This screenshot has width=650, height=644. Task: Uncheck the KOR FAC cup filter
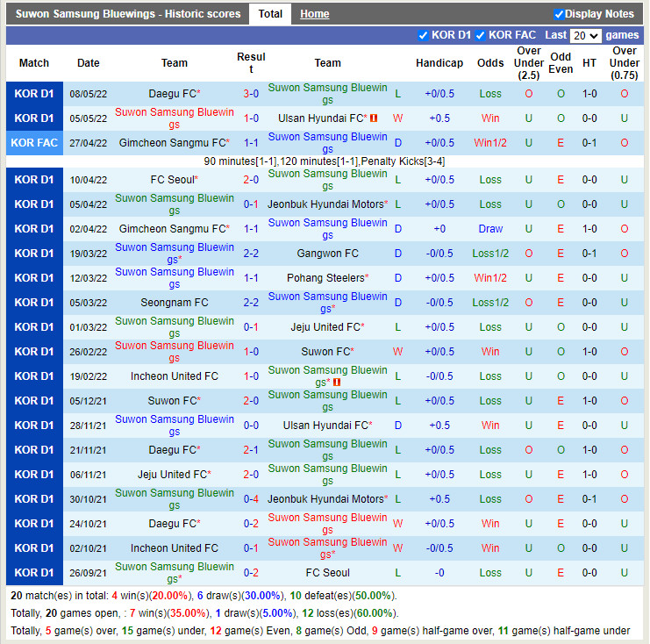(481, 35)
